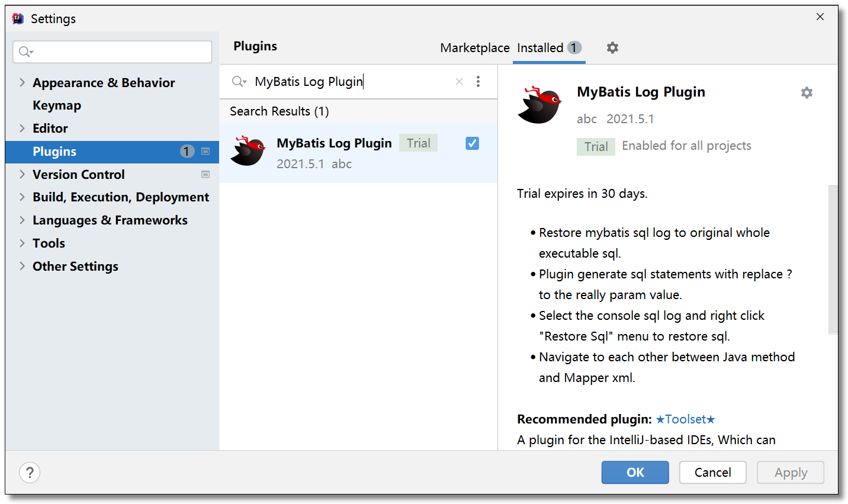Open help with the question mark
The width and height of the screenshot is (848, 504).
pos(30,473)
